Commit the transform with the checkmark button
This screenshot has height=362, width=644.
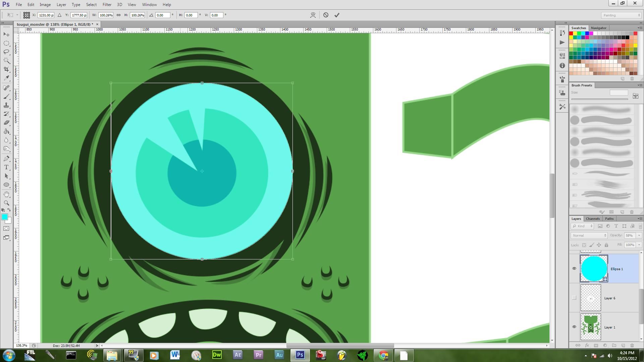(337, 15)
